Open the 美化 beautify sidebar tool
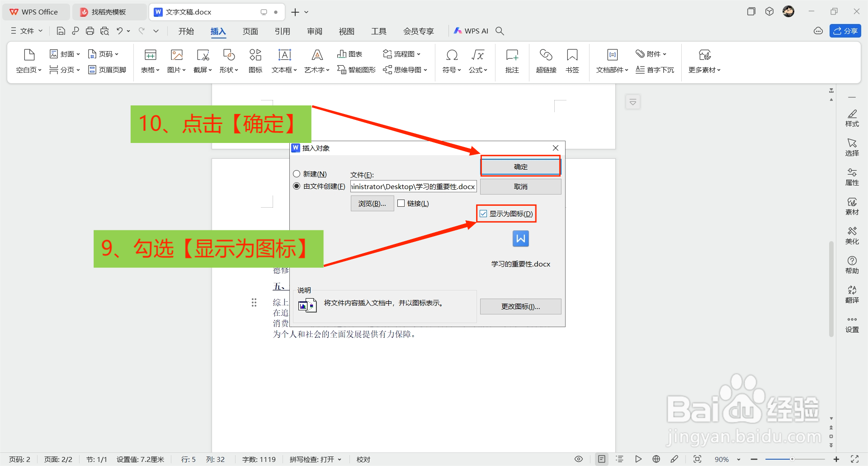The image size is (868, 466). [x=852, y=236]
